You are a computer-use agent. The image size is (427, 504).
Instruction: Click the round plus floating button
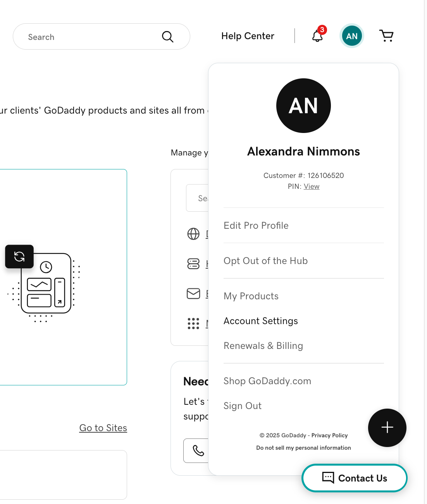[x=387, y=428]
